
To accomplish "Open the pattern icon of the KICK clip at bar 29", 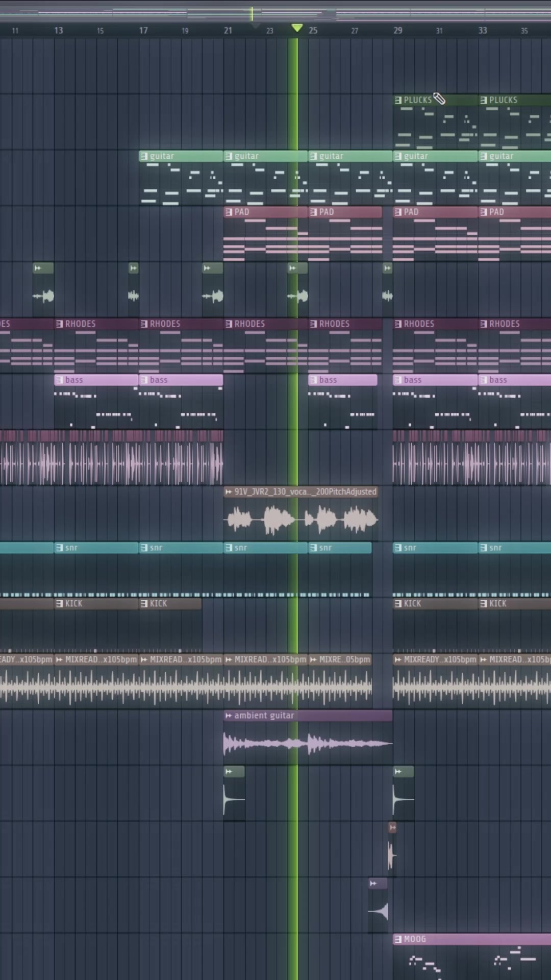I will pyautogui.click(x=398, y=603).
